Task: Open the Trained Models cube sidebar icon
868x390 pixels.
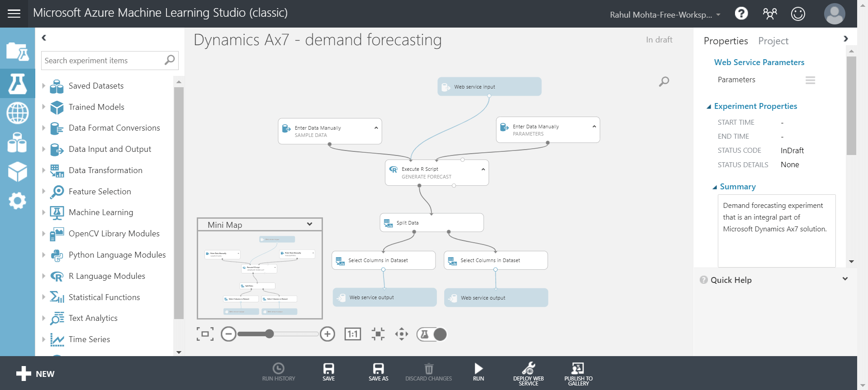Action: [x=18, y=172]
